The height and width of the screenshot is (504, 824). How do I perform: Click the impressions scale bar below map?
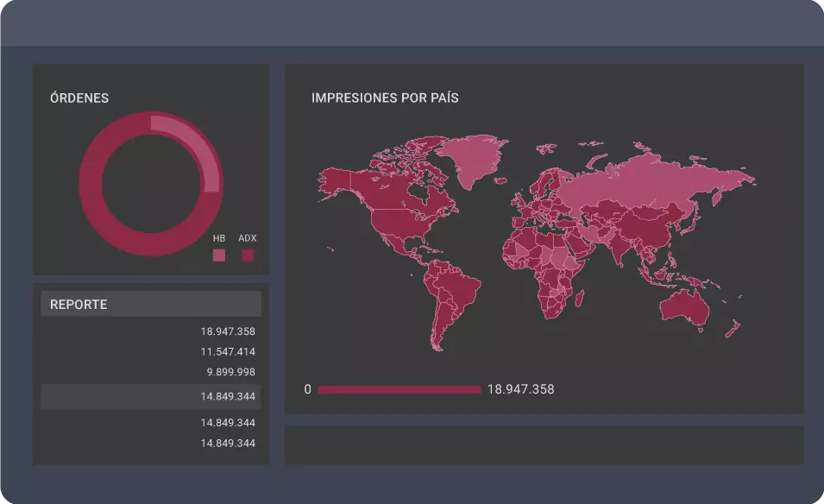tap(399, 390)
